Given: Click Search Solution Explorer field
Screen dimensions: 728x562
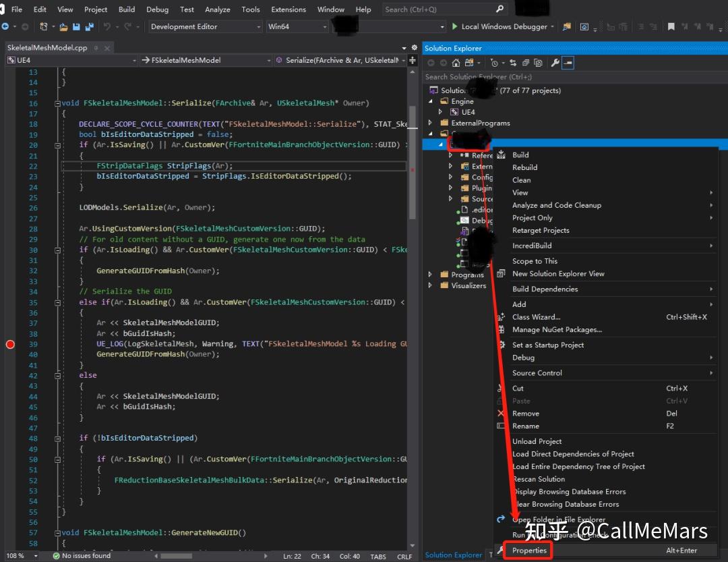Looking at the screenshot, I should point(575,77).
